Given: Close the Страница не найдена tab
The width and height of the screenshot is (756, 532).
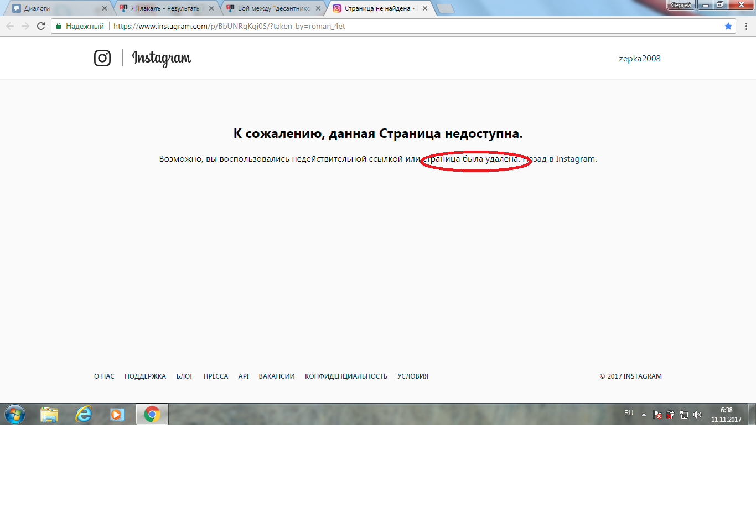Looking at the screenshot, I should click(x=425, y=8).
